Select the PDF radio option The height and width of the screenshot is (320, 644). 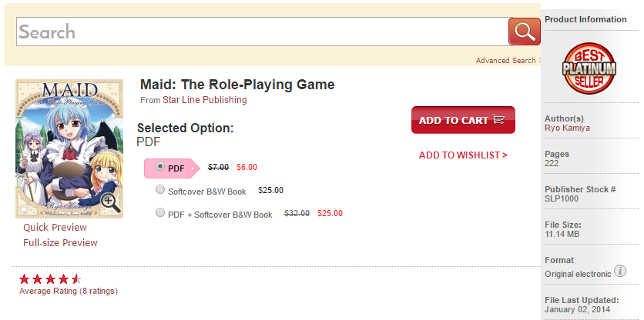click(160, 166)
